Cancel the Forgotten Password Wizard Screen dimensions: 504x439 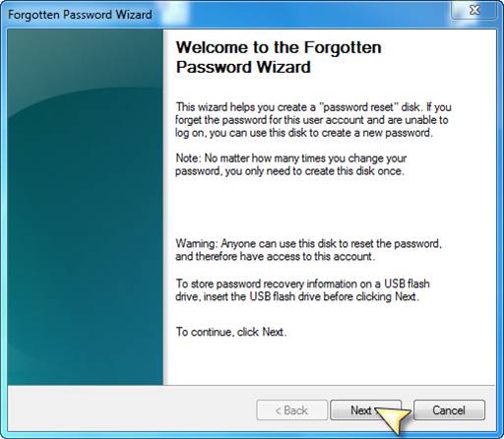[449, 409]
